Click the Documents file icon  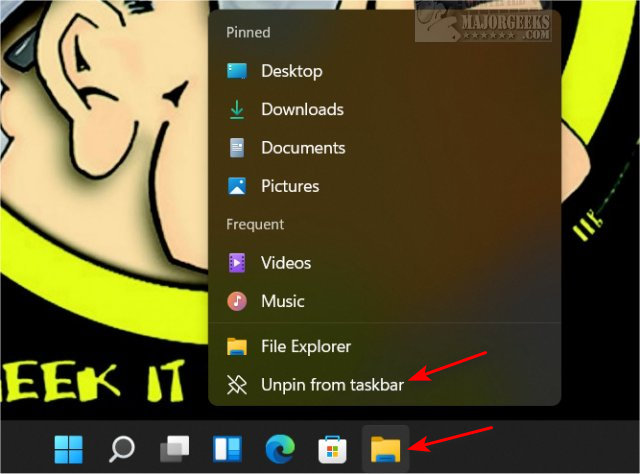point(237,148)
